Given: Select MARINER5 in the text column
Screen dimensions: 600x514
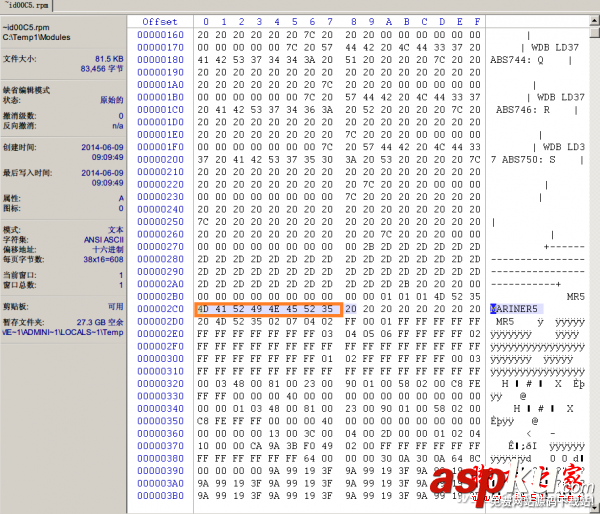Looking at the screenshot, I should [514, 309].
